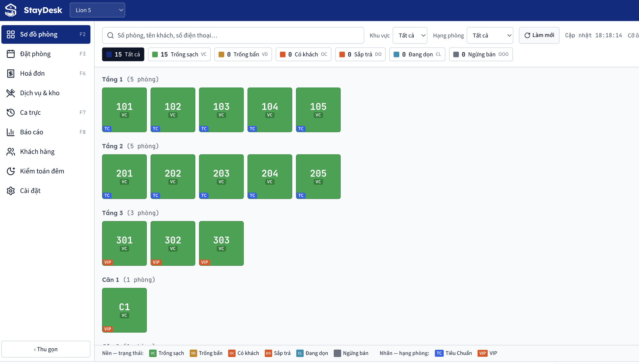639x364 pixels.
Task: Click the Cập nhật 18:18:14 timestamp
Action: [594, 35]
